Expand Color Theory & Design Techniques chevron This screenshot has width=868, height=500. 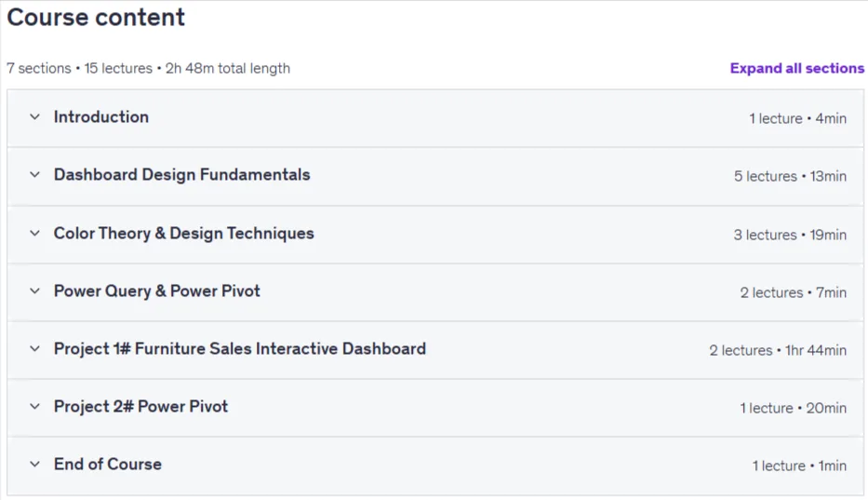(34, 234)
